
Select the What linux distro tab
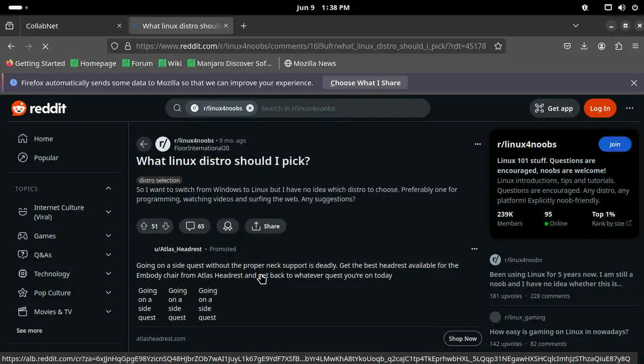click(181, 26)
